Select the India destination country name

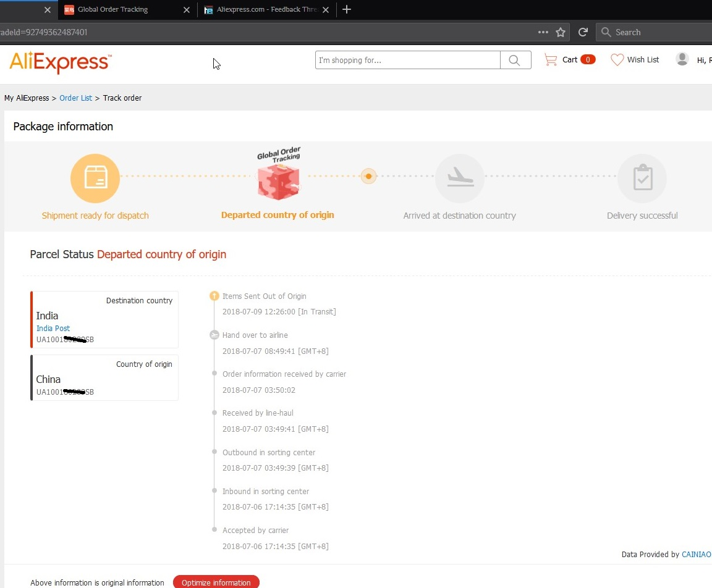(x=47, y=316)
